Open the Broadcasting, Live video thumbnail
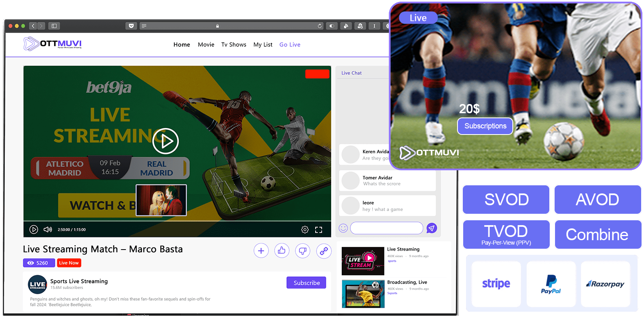 click(363, 294)
